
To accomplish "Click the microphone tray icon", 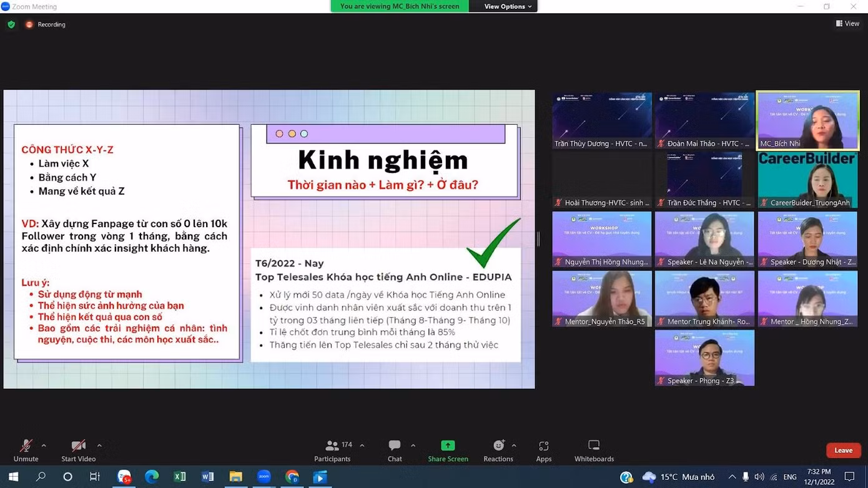I will click(746, 477).
